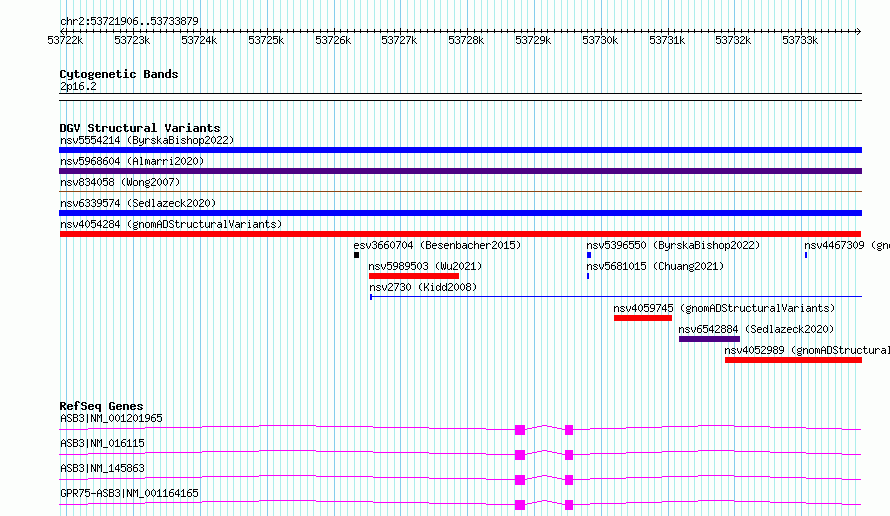Open the nsv2730 Kidd2008 variant label
Image resolution: width=890 pixels, height=516 pixels.
click(x=423, y=287)
